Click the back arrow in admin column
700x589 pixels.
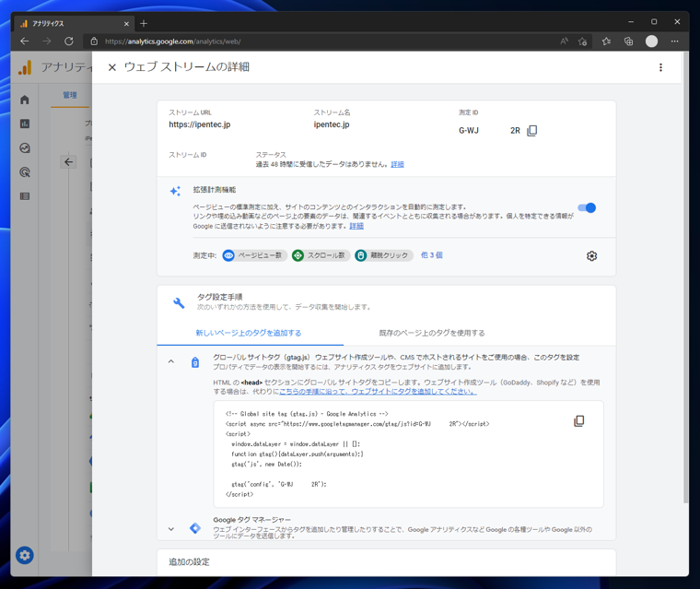coord(68,162)
